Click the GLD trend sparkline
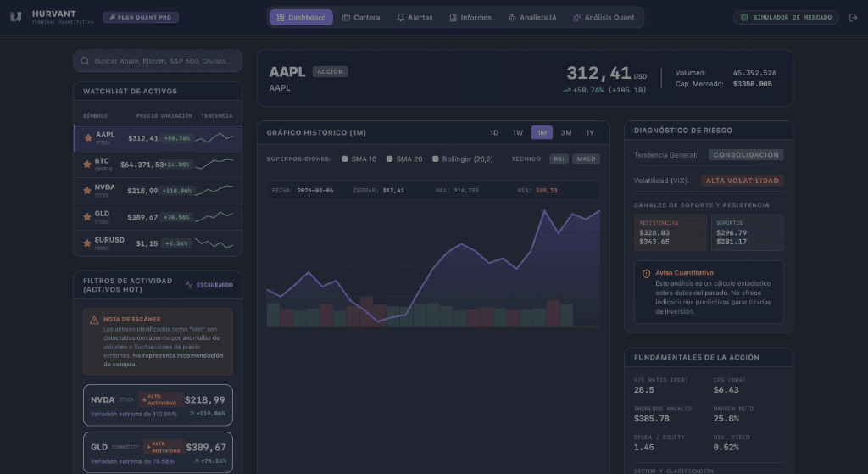 click(x=214, y=216)
